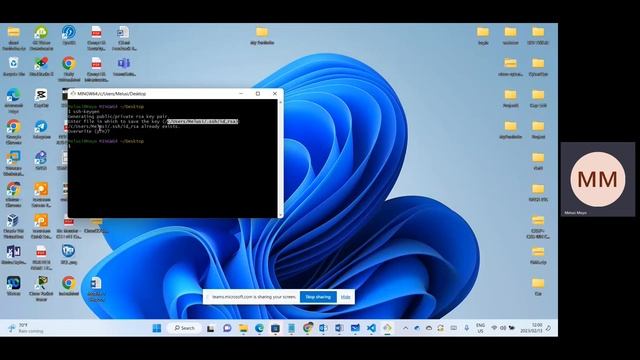The height and width of the screenshot is (360, 640).
Task: Open Google Chrome from the taskbar
Action: coord(307,328)
